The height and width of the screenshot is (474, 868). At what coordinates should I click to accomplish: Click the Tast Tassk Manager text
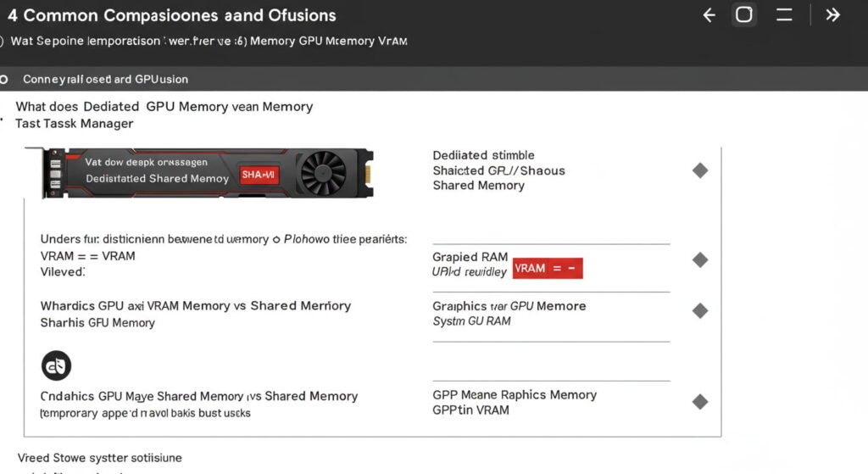click(x=75, y=124)
